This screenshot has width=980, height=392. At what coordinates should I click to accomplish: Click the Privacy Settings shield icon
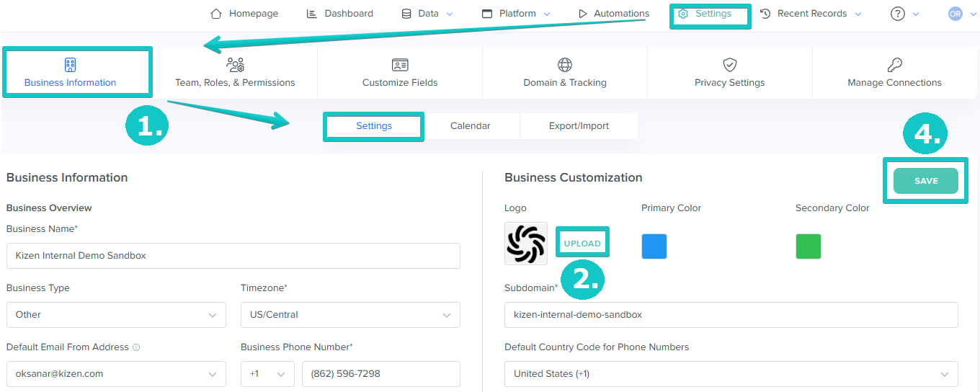[730, 65]
